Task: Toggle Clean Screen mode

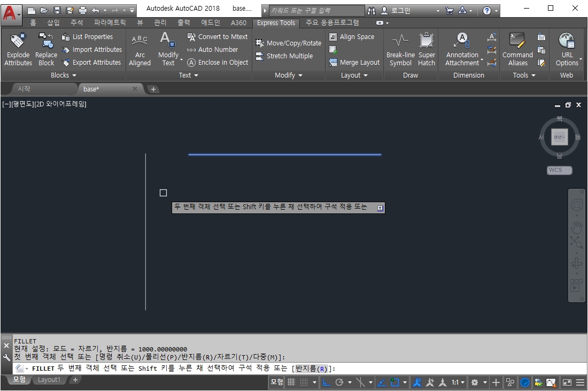Action: coord(567,382)
